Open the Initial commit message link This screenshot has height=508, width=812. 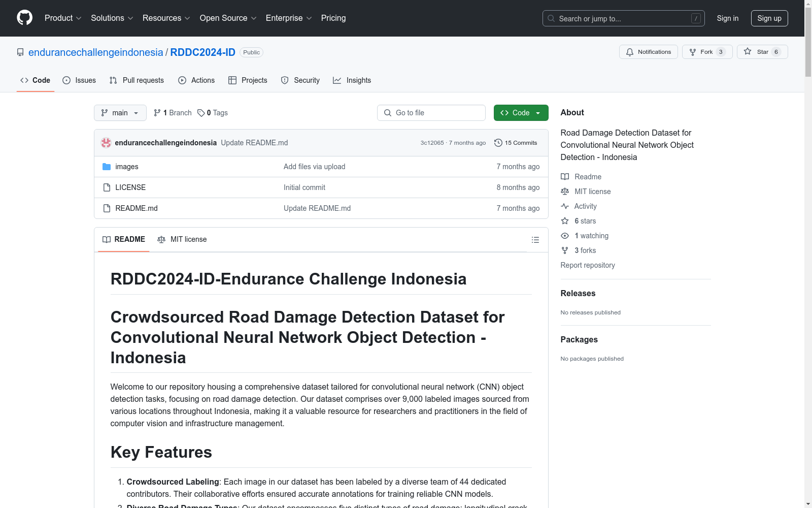click(304, 187)
